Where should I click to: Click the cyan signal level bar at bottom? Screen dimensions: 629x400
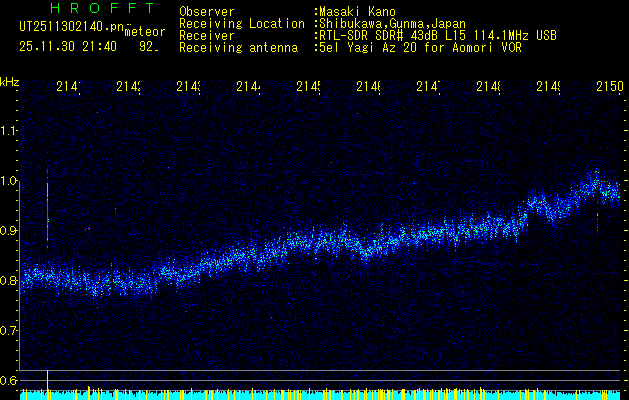[314, 395]
